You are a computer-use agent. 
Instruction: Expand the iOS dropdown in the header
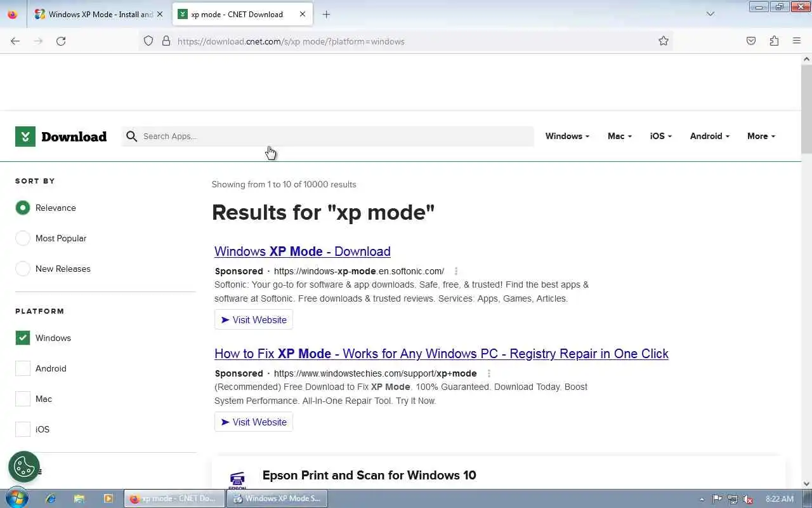click(660, 136)
